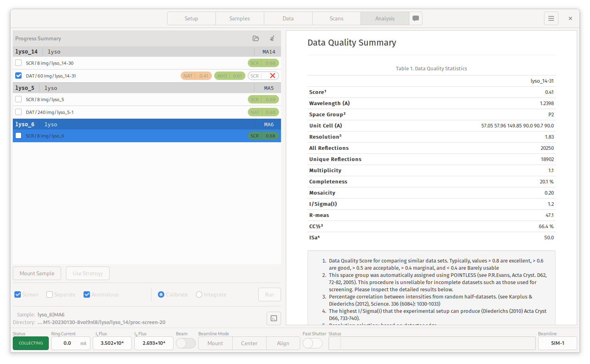Image resolution: width=590 pixels, height=364 pixels.
Task: Click NAT 0.60 badge for lyso_5-1
Action: [263, 112]
